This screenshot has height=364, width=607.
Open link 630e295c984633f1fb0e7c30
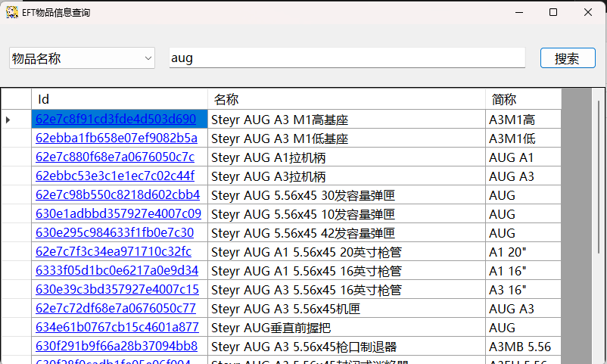(114, 232)
